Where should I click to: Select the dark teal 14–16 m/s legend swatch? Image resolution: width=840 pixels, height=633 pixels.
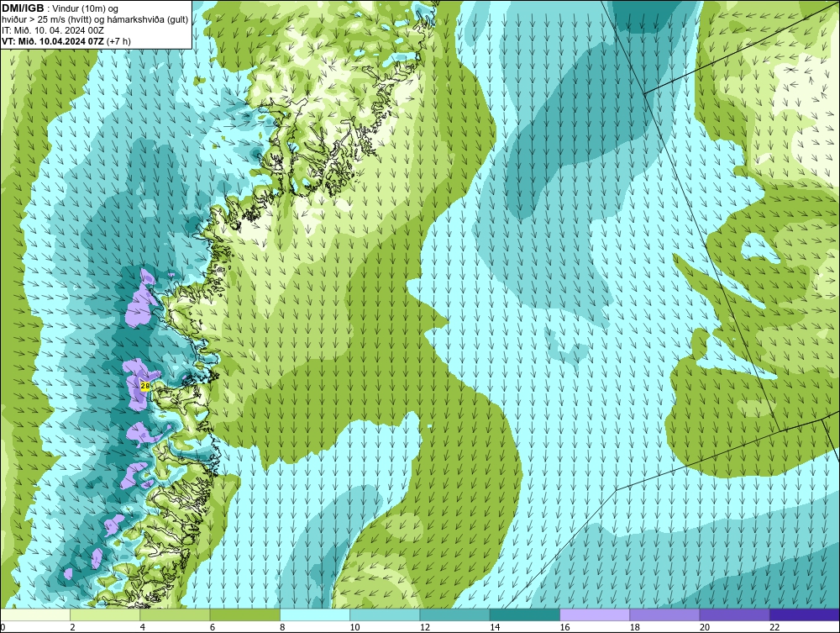(x=525, y=615)
